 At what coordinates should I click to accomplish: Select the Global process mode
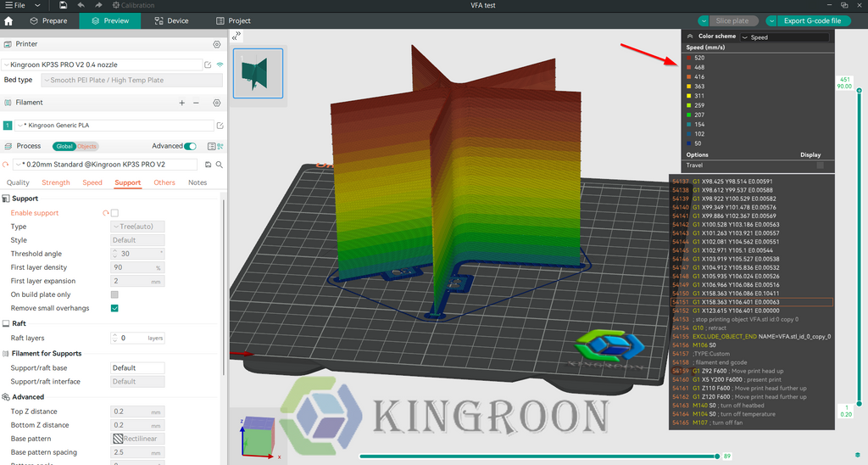pos(64,146)
